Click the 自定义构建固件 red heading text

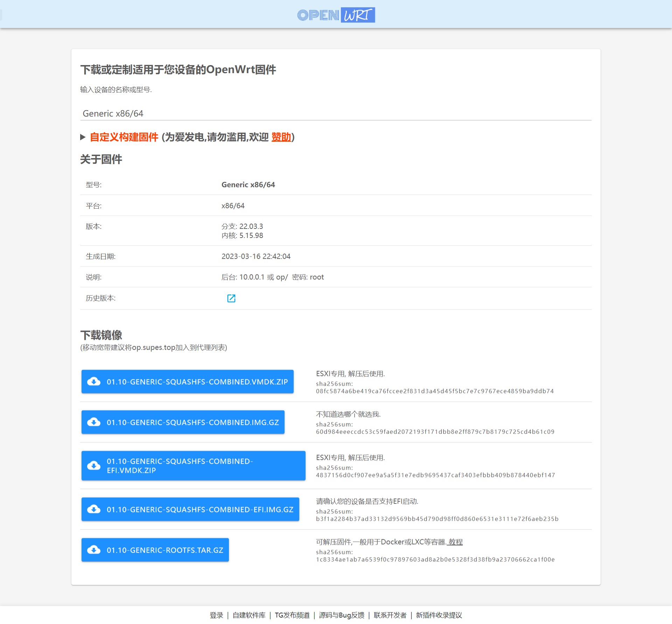pos(124,137)
